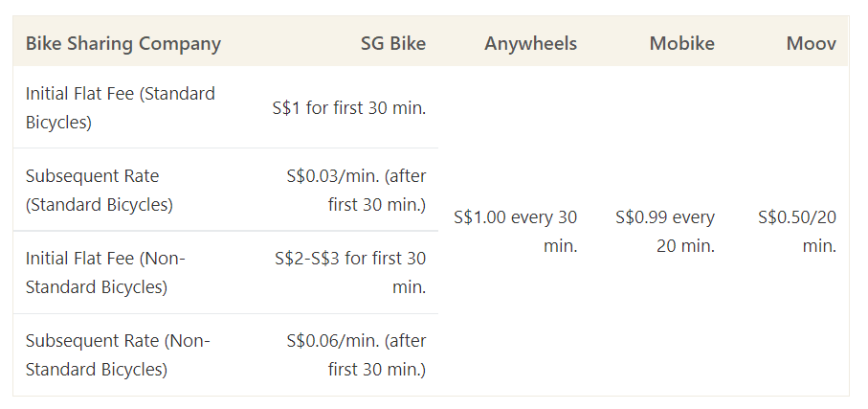Select the 'S$1.00' price text under Anywheels

[x=480, y=217]
